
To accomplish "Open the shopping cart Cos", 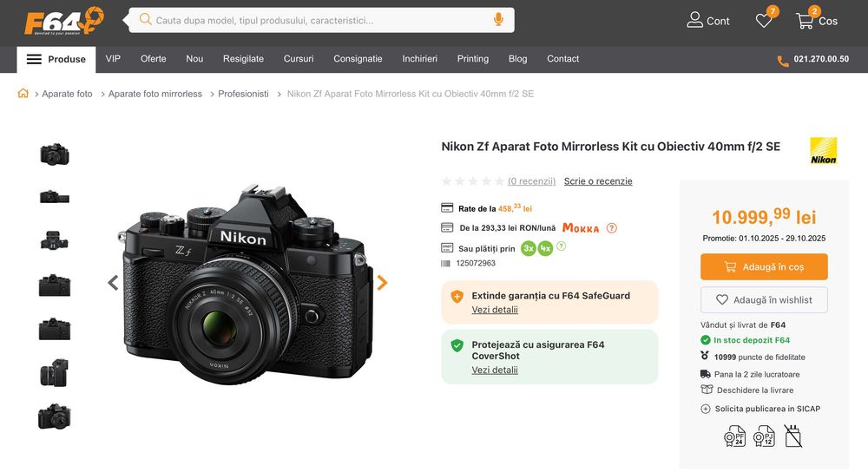I will coord(816,21).
